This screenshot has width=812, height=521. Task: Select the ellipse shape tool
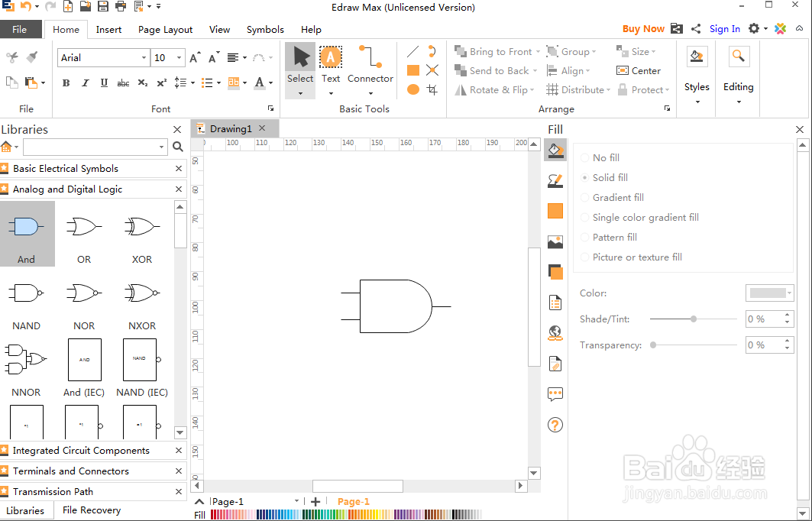pos(412,89)
